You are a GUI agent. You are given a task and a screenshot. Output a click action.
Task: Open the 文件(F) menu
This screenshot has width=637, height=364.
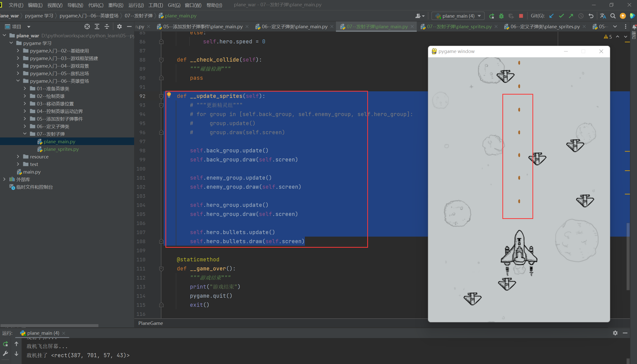16,5
